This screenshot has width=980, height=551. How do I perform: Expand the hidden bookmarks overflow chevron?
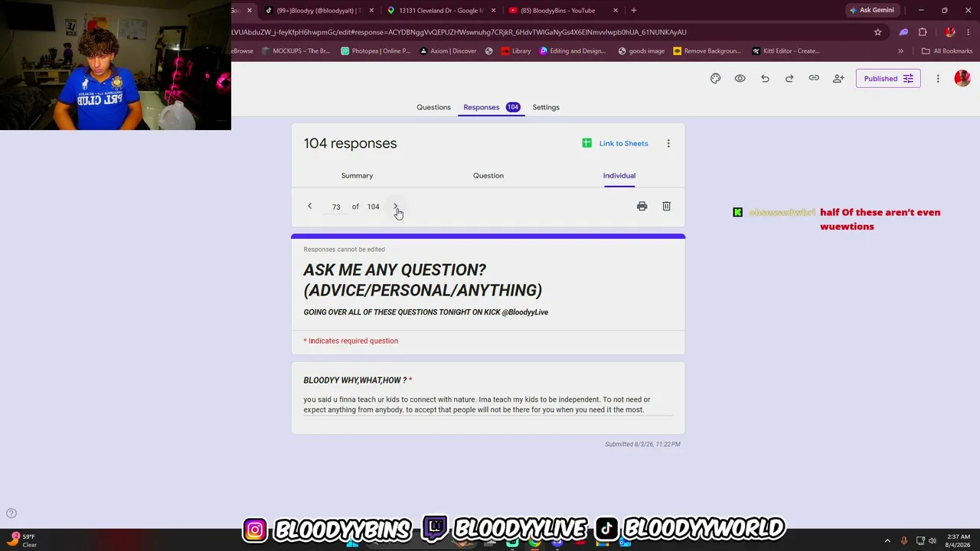pyautogui.click(x=900, y=51)
